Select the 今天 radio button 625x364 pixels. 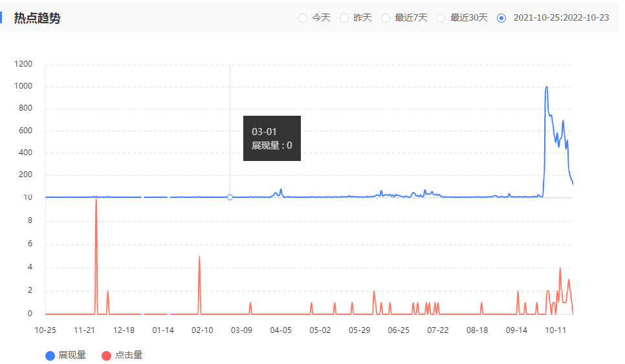[x=303, y=18]
